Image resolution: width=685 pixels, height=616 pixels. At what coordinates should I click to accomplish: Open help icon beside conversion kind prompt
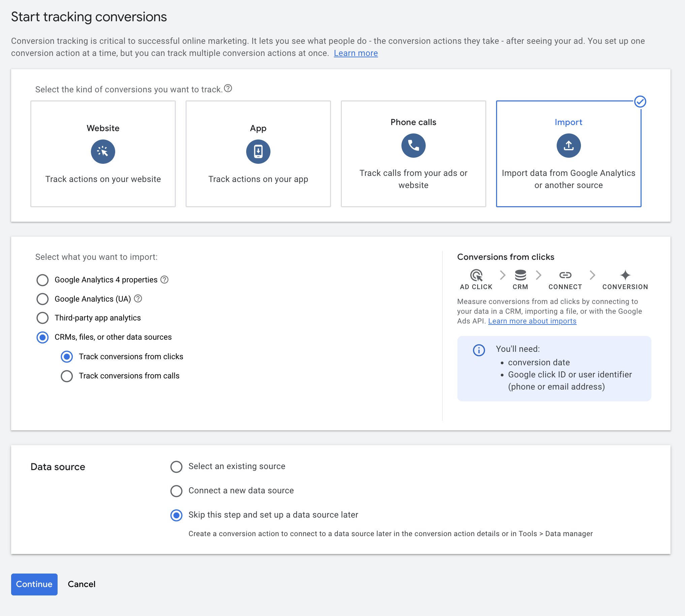click(228, 88)
